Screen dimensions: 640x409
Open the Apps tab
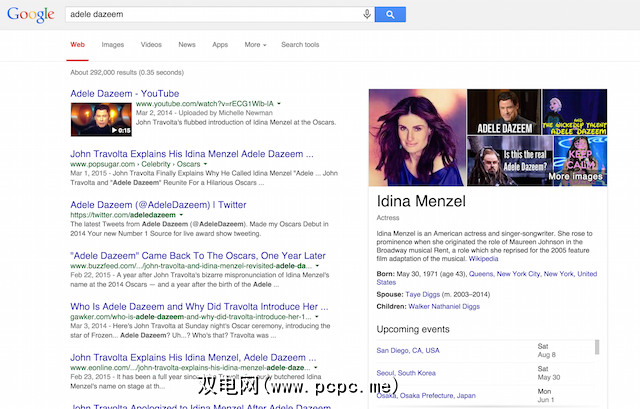[x=220, y=44]
